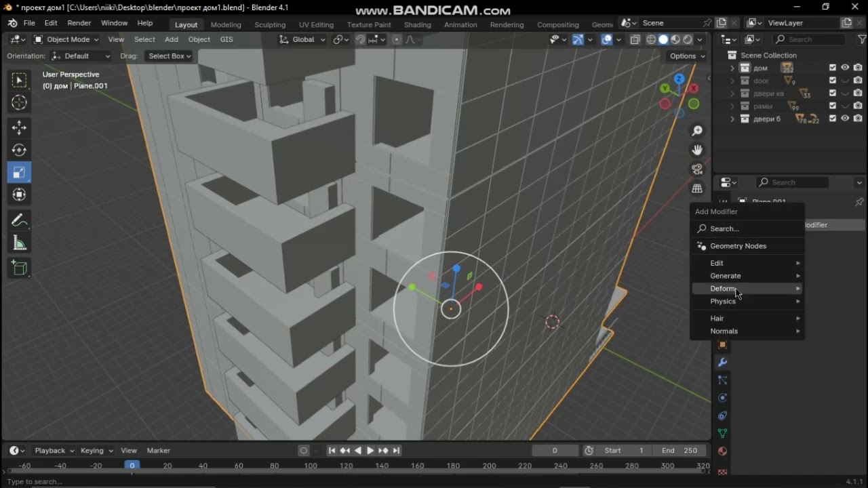Select the Add Cube tool
The image size is (868, 488).
pos(19,268)
